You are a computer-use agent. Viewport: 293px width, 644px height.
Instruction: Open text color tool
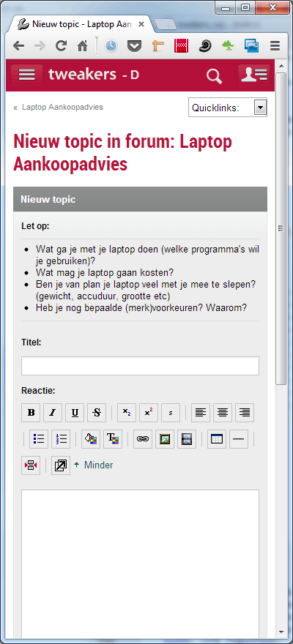coord(113,439)
